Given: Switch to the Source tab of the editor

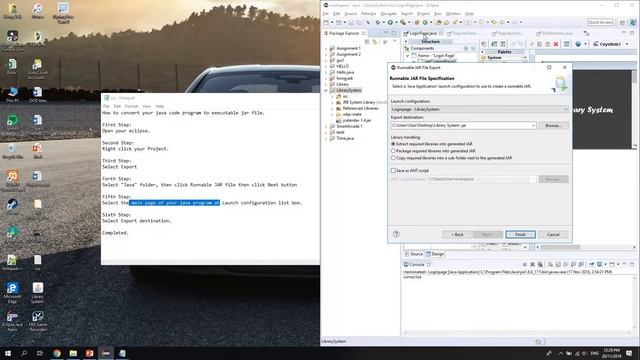Looking at the screenshot, I should pyautogui.click(x=414, y=254).
